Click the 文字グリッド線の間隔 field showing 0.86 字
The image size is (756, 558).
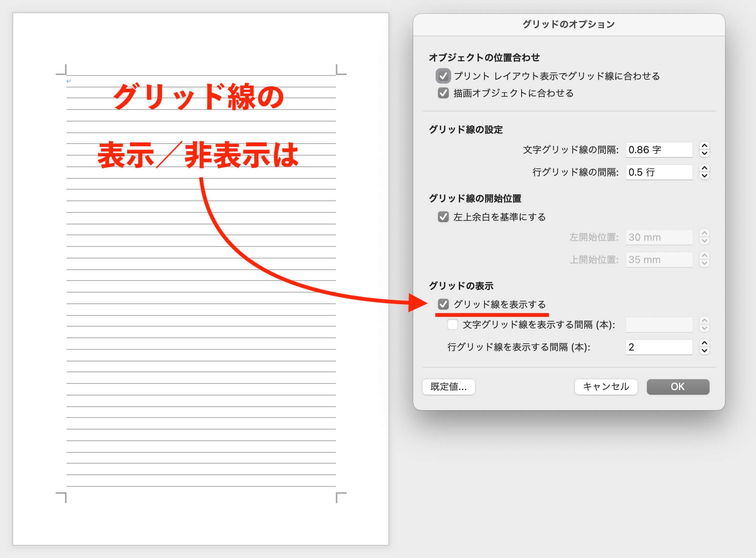pyautogui.click(x=659, y=150)
